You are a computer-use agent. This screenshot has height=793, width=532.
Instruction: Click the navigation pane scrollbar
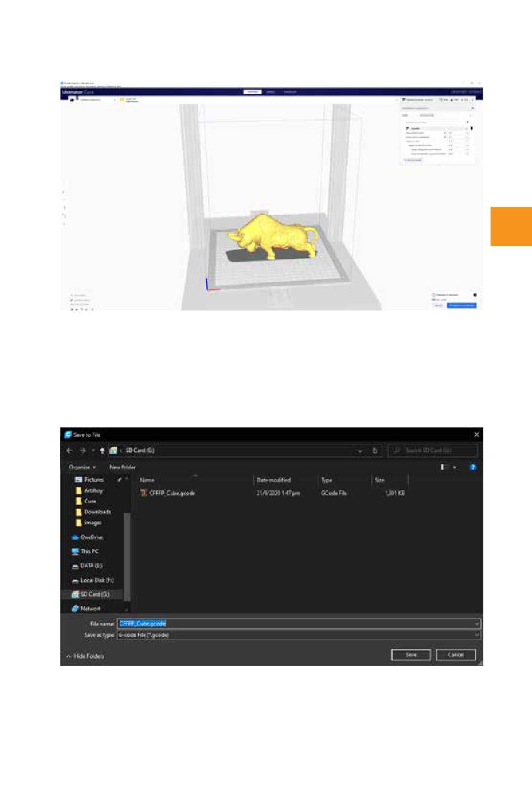click(x=127, y=556)
